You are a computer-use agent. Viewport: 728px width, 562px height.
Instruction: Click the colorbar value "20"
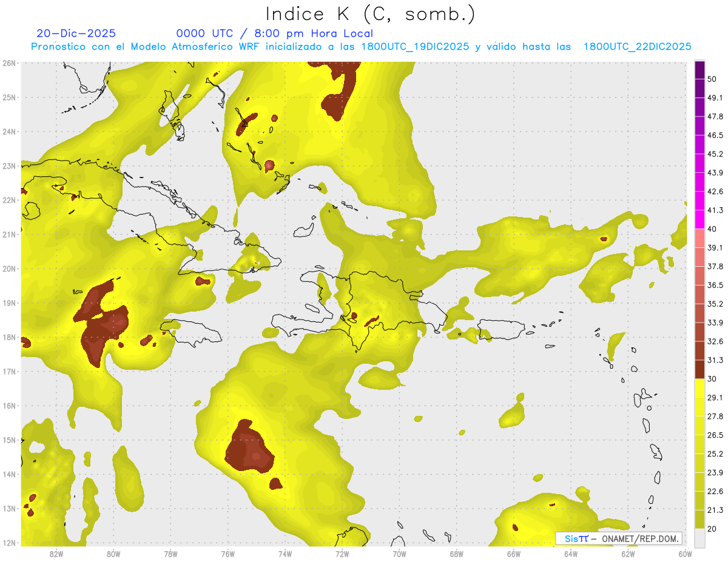712,529
